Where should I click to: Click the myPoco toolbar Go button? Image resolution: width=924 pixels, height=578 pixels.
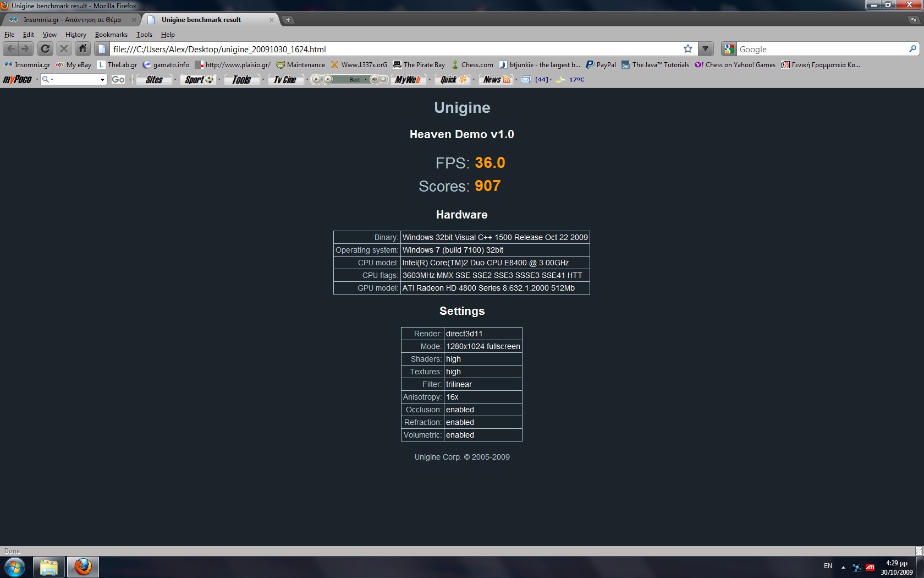[118, 79]
